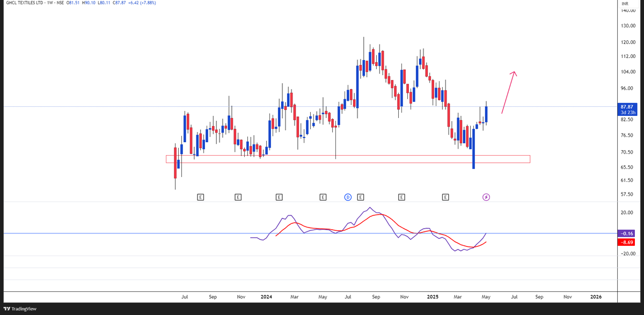Click the 96.00 price axis label

pyautogui.click(x=627, y=89)
